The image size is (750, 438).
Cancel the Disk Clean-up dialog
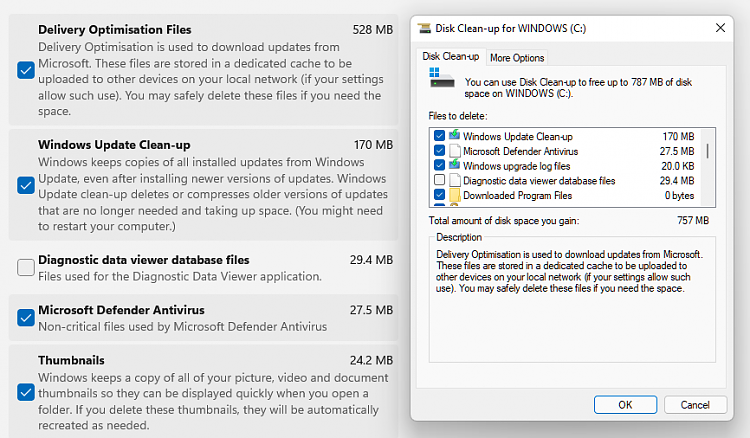(x=695, y=405)
